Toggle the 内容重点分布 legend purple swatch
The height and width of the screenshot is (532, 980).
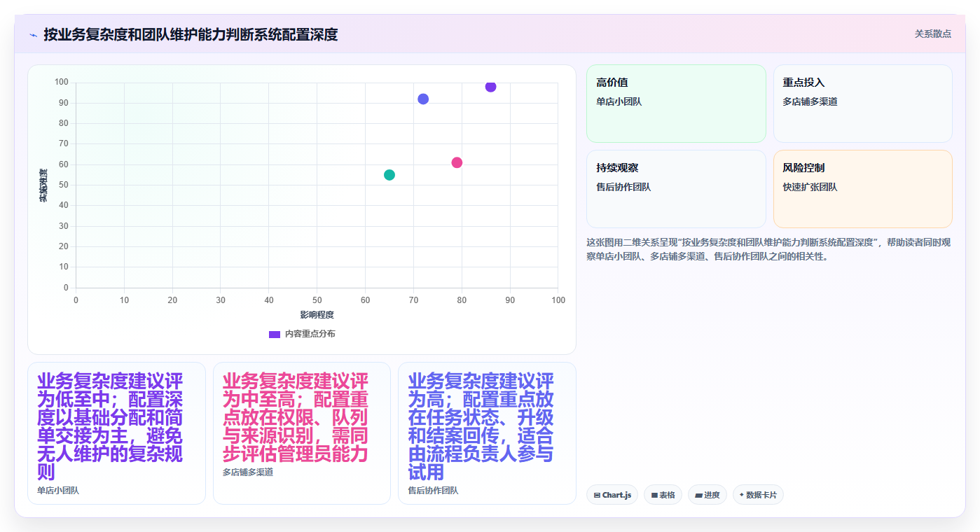(275, 335)
